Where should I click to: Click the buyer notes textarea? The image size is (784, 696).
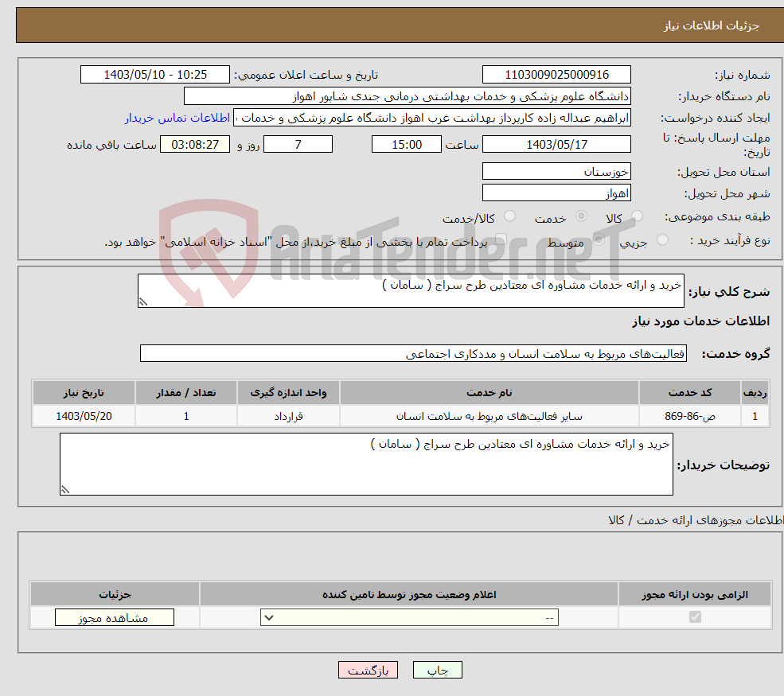[x=366, y=465]
